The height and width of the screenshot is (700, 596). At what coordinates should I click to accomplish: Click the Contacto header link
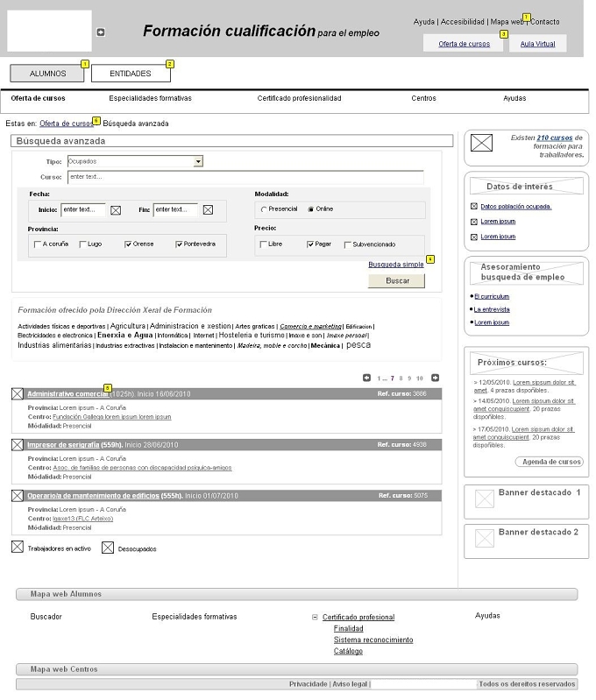click(x=544, y=21)
